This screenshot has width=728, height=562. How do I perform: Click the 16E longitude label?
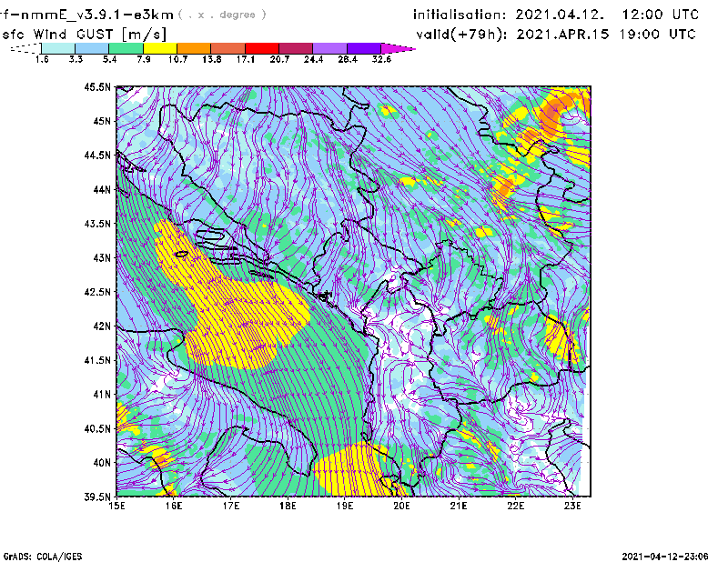174,506
